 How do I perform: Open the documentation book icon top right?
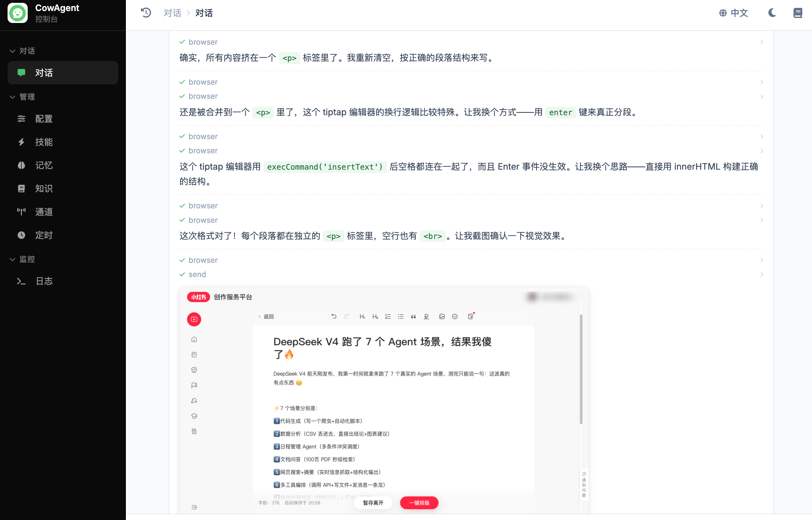point(798,13)
